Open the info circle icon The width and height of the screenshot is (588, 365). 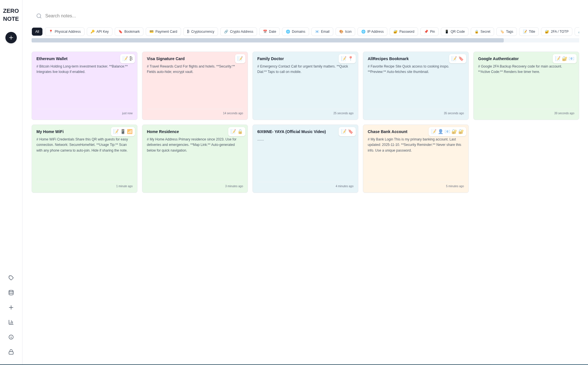point(11,337)
